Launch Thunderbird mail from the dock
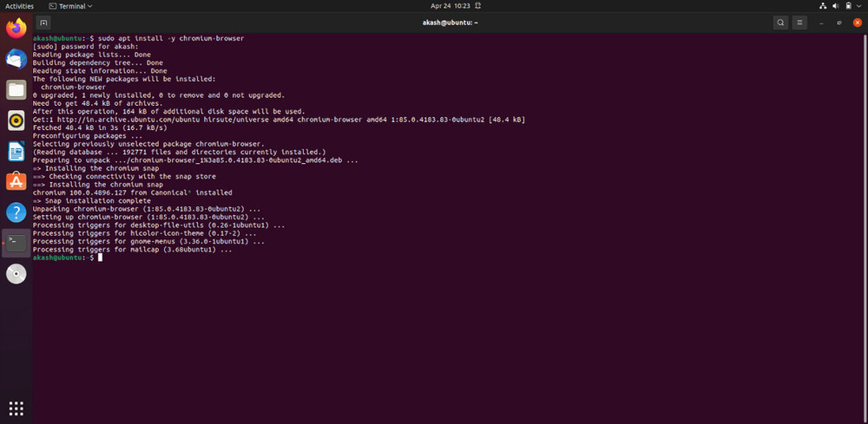Image resolution: width=868 pixels, height=424 pixels. point(16,59)
